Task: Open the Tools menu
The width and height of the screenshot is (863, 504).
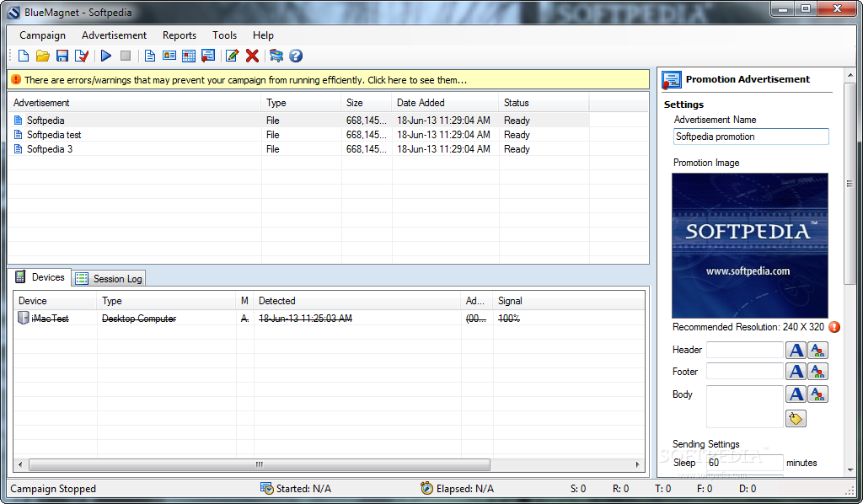Action: point(224,35)
